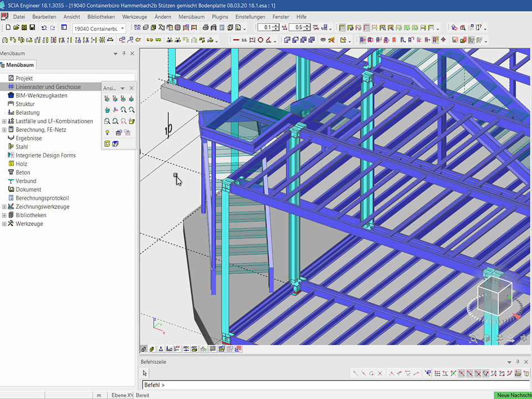Click the Neue Nachricht green status button

[x=511, y=395]
